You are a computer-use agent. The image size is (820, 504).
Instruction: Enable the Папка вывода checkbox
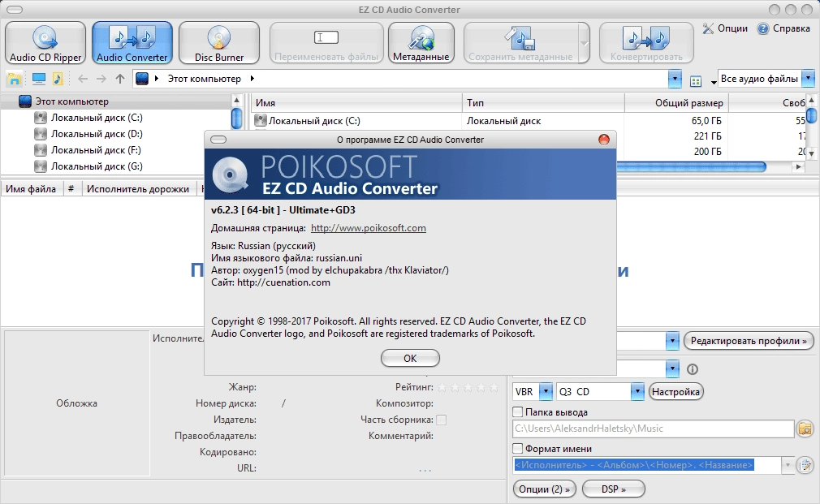click(518, 412)
